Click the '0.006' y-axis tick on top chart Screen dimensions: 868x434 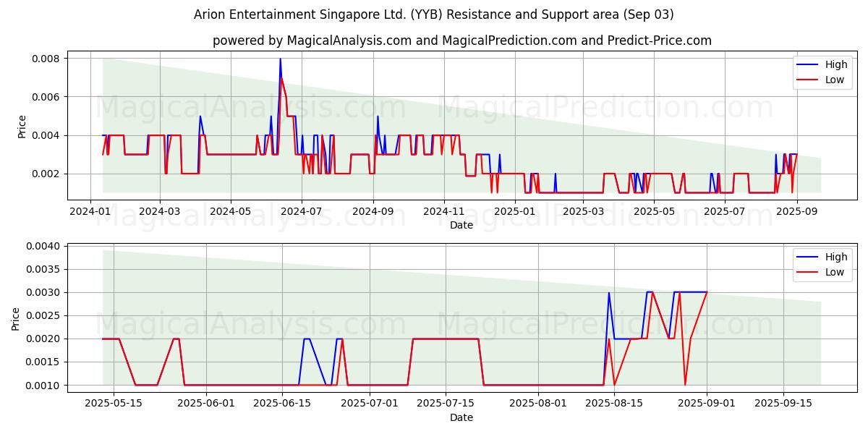[x=47, y=96]
